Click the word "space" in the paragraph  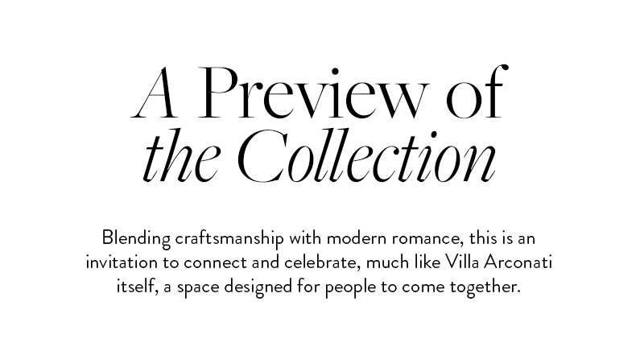click(x=201, y=287)
